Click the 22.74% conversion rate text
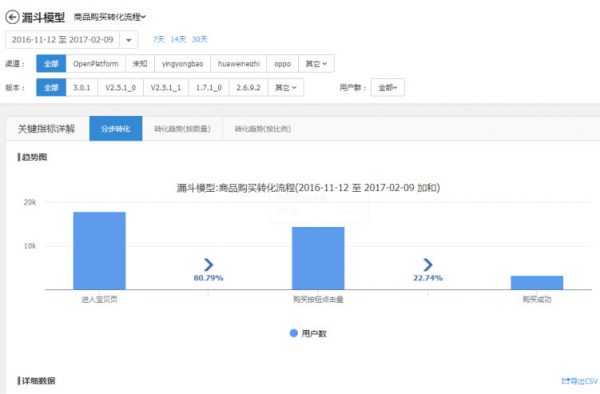This screenshot has width=600, height=394. tap(428, 278)
